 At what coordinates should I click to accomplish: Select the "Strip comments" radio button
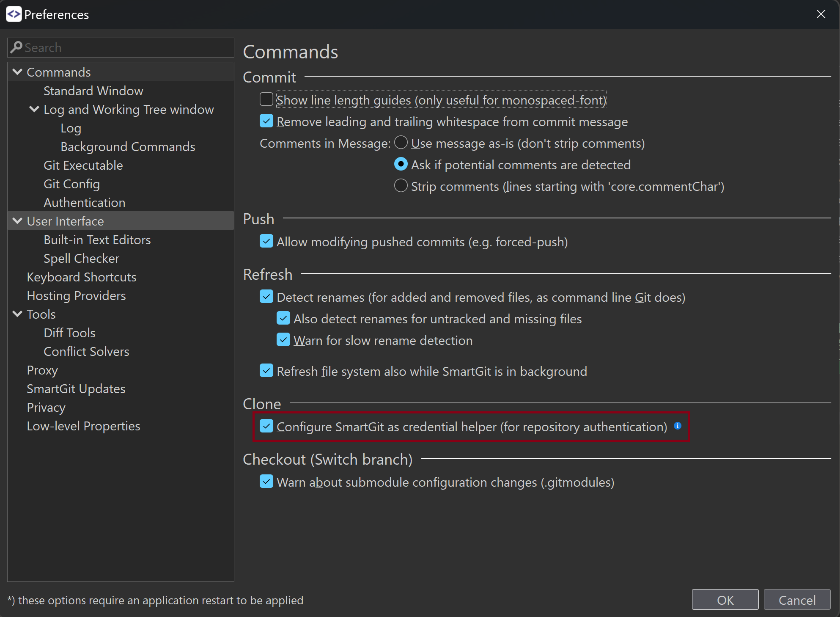point(400,186)
